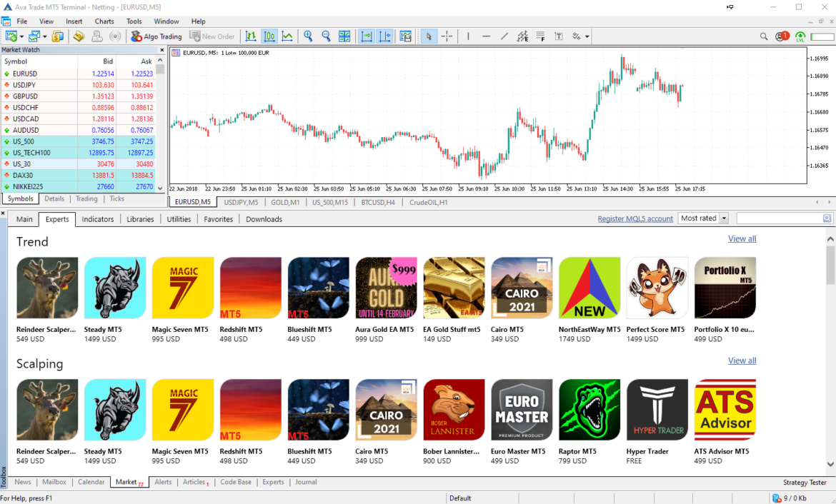Toggle the tile windows view
Screen dimensions: 836x504
point(344,36)
